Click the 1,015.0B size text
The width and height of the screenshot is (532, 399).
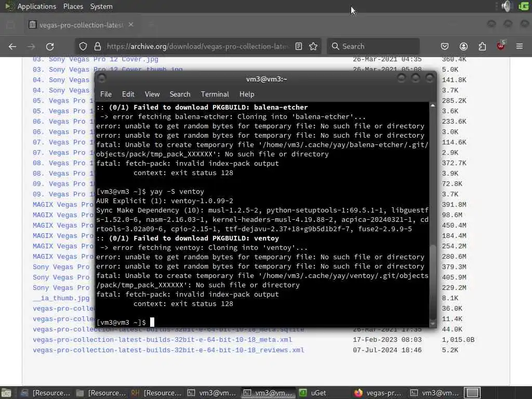(458, 340)
